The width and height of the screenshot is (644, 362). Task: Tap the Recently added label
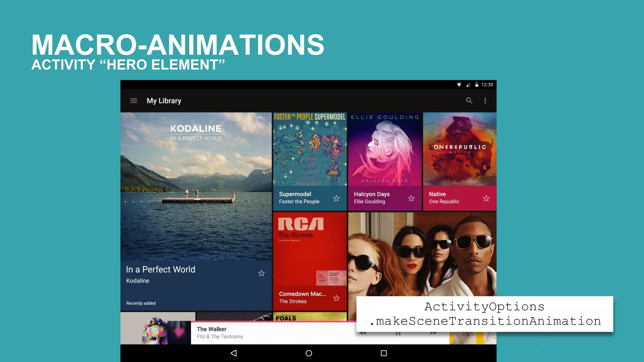(x=141, y=303)
